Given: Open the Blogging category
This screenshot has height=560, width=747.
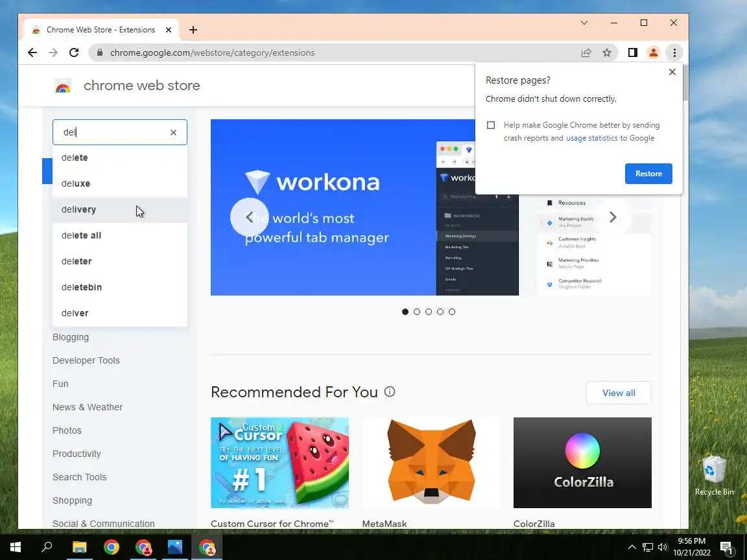Looking at the screenshot, I should 71,337.
